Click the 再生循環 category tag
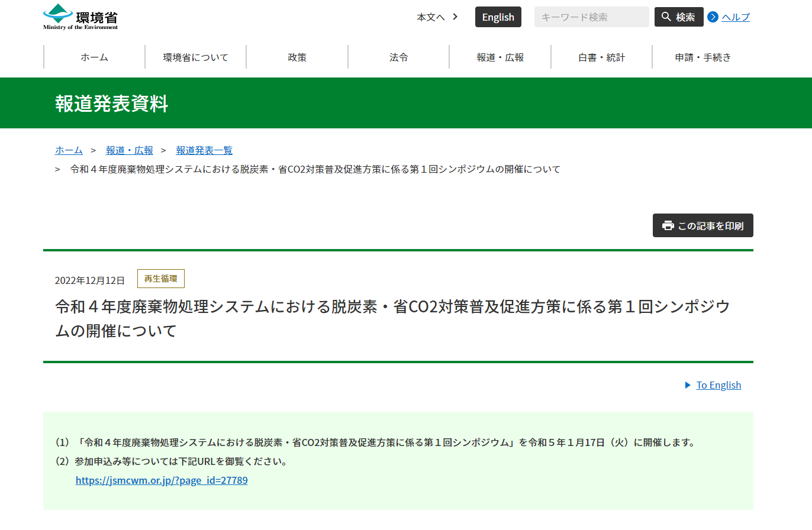 [161, 279]
